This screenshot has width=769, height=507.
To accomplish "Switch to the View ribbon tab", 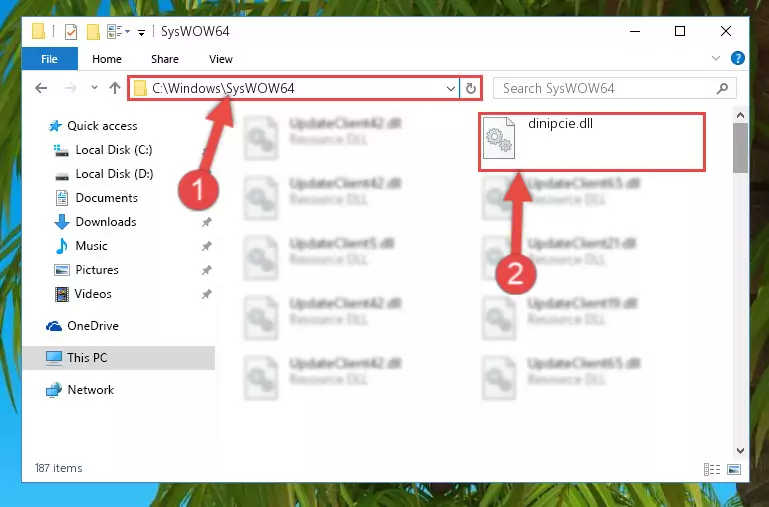I will 221,59.
